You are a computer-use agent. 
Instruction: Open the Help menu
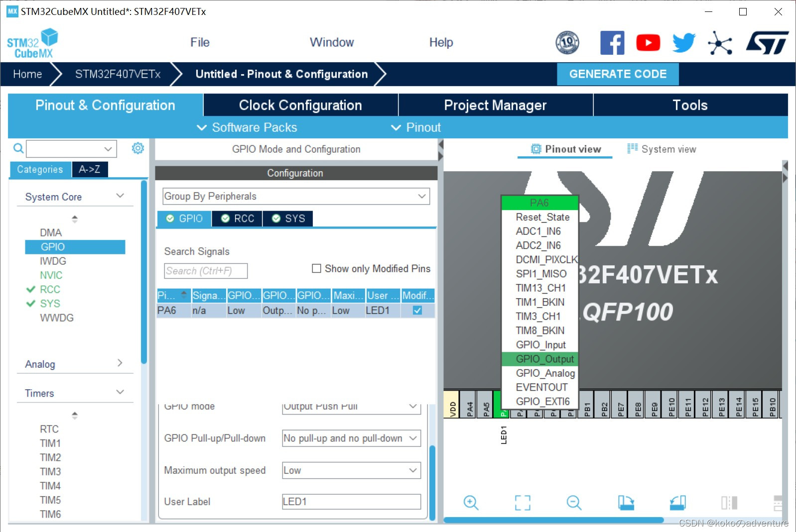[441, 42]
